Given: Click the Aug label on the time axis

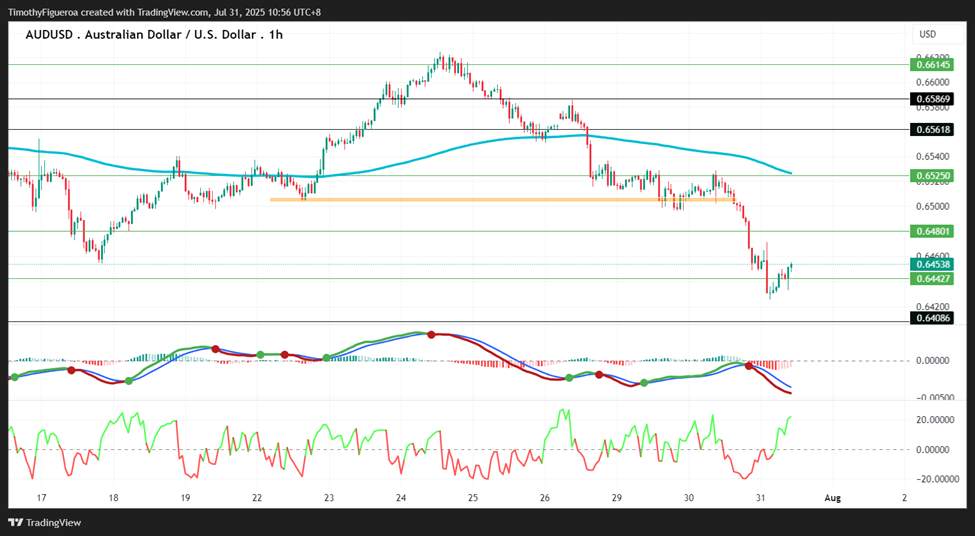Looking at the screenshot, I should tap(832, 498).
